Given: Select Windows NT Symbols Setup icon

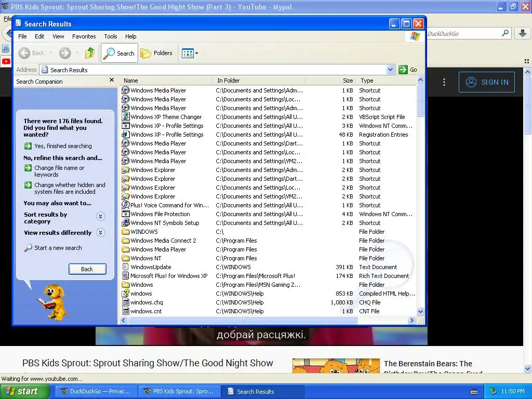Looking at the screenshot, I should (126, 222).
